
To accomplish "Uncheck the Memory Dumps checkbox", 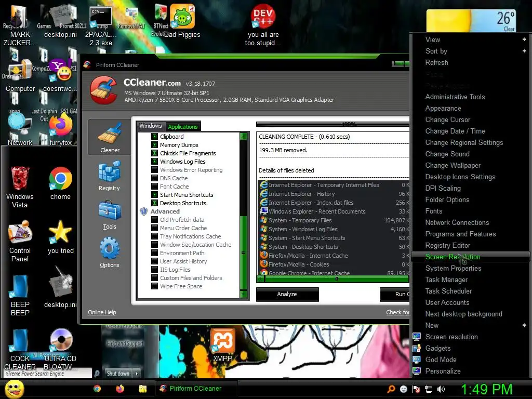I will 154,145.
